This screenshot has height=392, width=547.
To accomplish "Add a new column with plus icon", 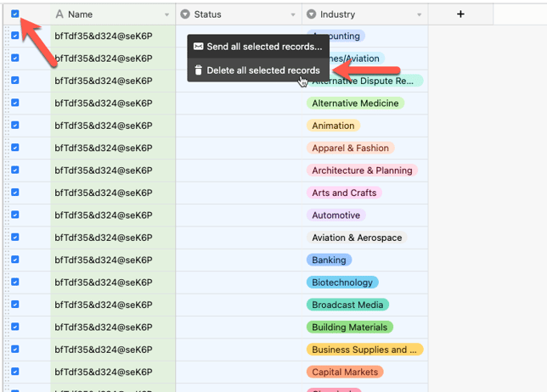I will click(460, 14).
